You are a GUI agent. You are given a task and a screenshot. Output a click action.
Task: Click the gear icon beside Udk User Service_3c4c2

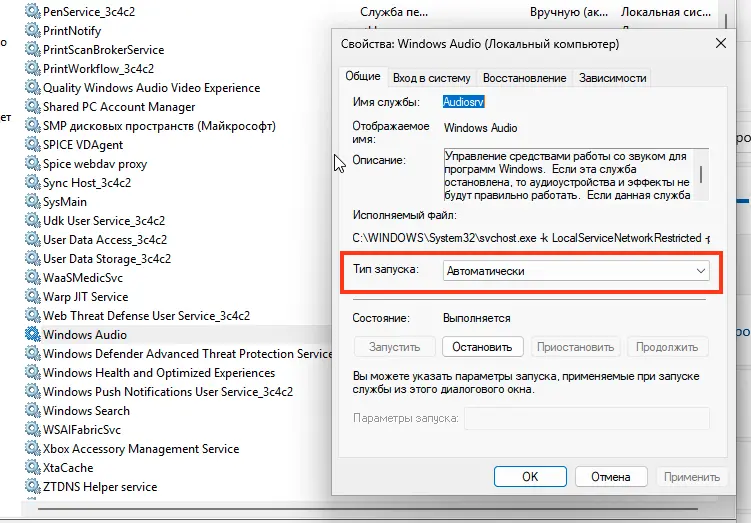33,221
